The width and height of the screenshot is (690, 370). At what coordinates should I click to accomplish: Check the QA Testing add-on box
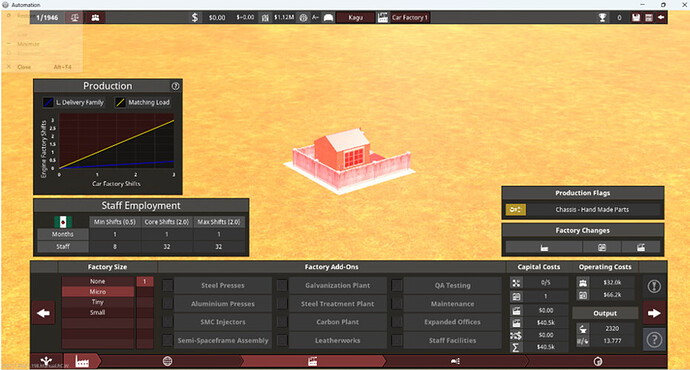coord(396,286)
